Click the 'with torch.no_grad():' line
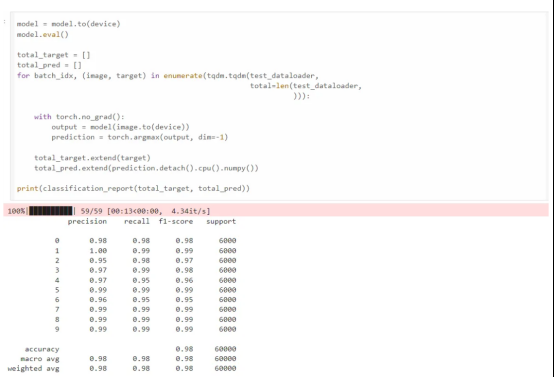 pyautogui.click(x=79, y=117)
